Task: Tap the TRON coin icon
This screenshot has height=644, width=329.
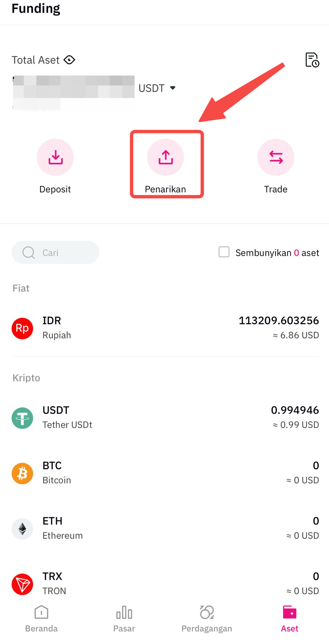Action: click(x=22, y=584)
